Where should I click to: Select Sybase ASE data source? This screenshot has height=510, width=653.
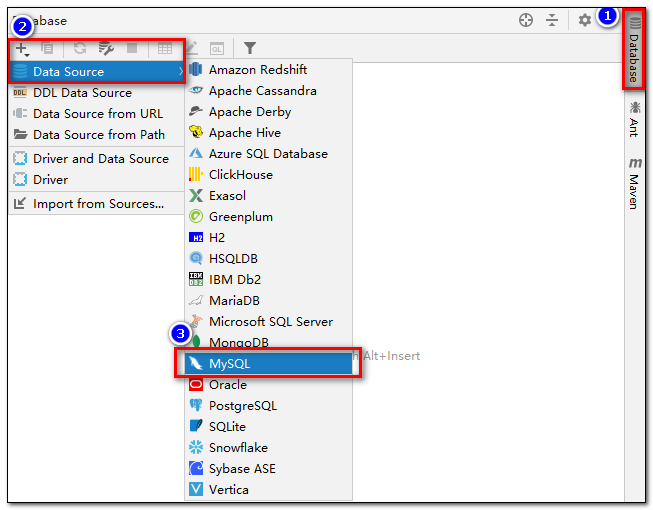point(269,469)
